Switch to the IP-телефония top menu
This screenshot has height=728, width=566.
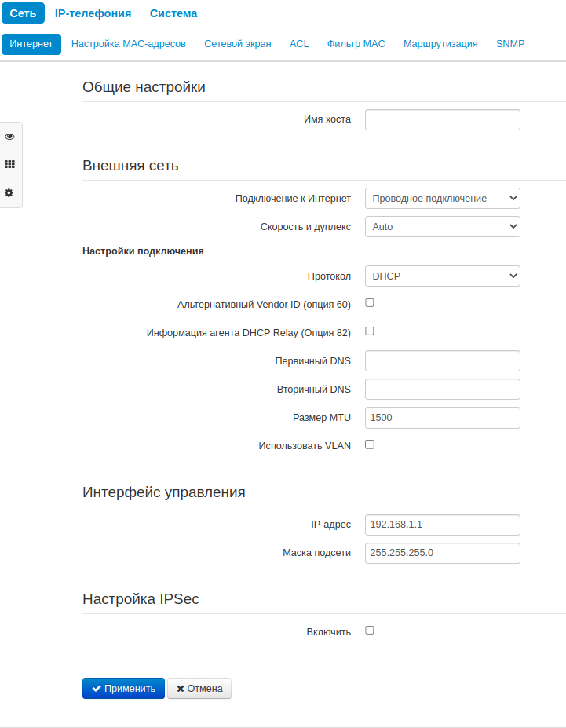pyautogui.click(x=93, y=13)
